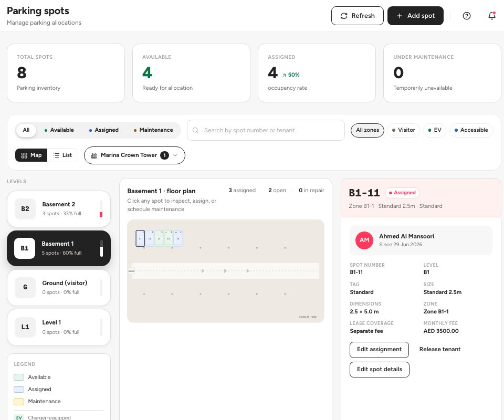Select the Ground (visitor) level card

pyautogui.click(x=59, y=287)
